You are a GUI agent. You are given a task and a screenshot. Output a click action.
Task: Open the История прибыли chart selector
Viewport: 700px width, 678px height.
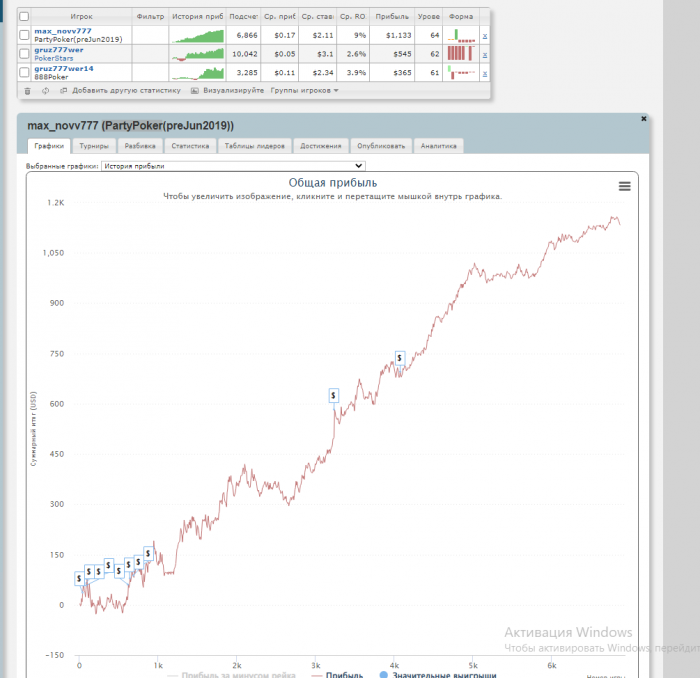233,166
